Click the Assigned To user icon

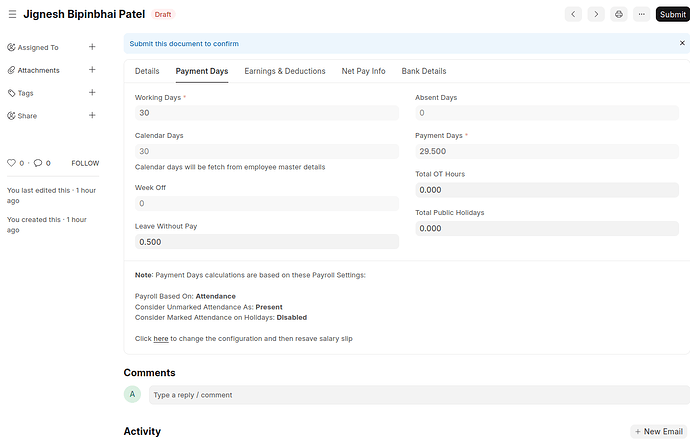[11, 47]
